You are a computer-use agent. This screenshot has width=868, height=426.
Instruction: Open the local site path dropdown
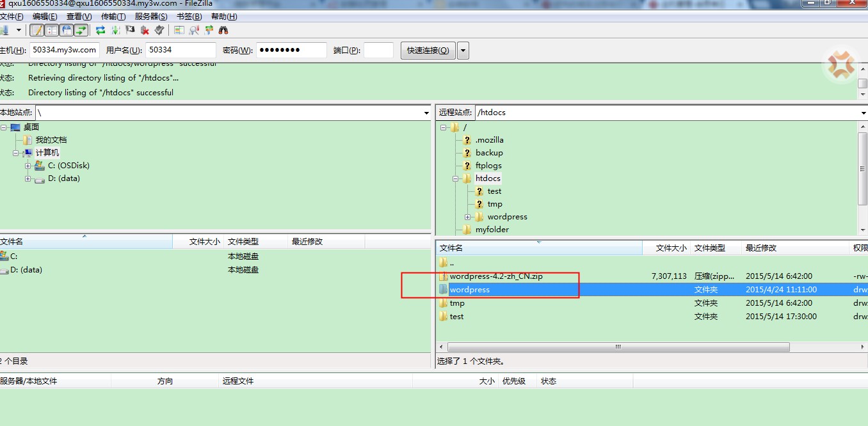coord(426,113)
